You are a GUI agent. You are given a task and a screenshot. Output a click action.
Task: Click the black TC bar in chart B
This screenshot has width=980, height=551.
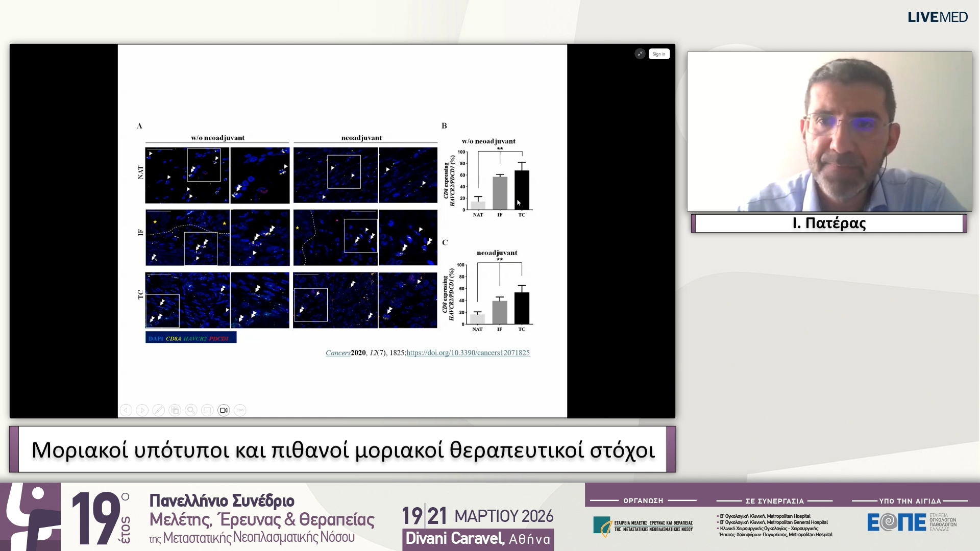(522, 190)
